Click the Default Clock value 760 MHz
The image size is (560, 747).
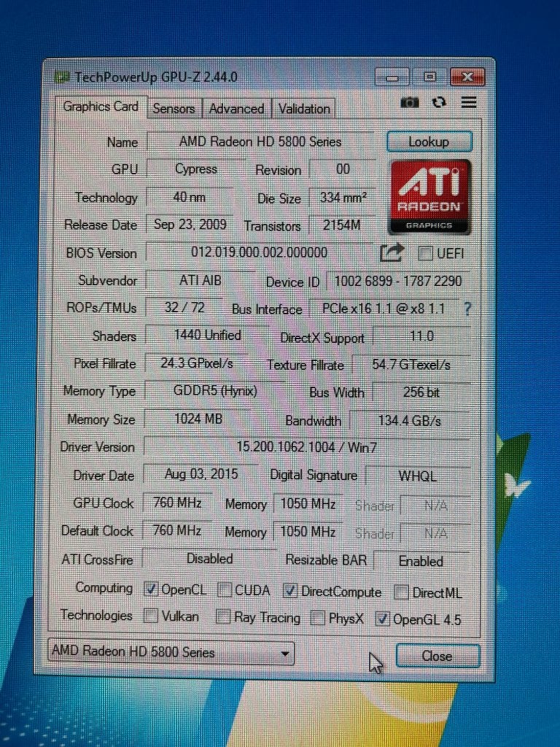(177, 530)
